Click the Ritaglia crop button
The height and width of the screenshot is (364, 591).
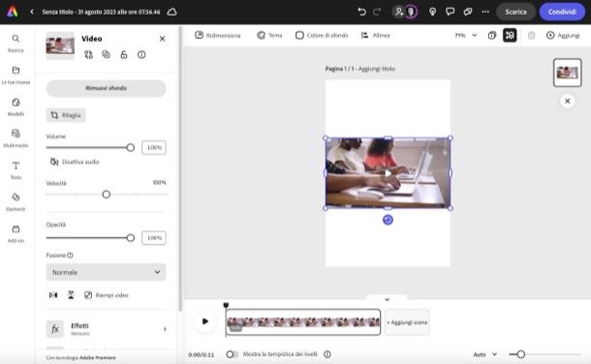(66, 115)
